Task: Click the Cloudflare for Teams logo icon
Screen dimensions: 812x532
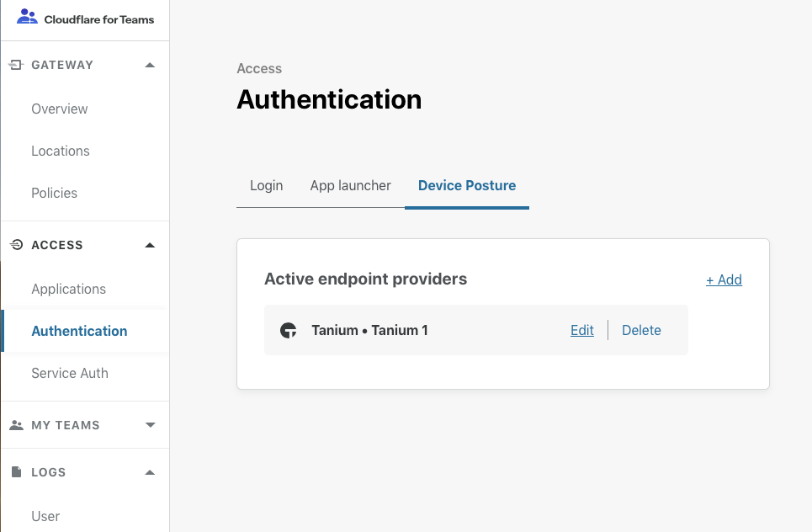Action: click(27, 17)
